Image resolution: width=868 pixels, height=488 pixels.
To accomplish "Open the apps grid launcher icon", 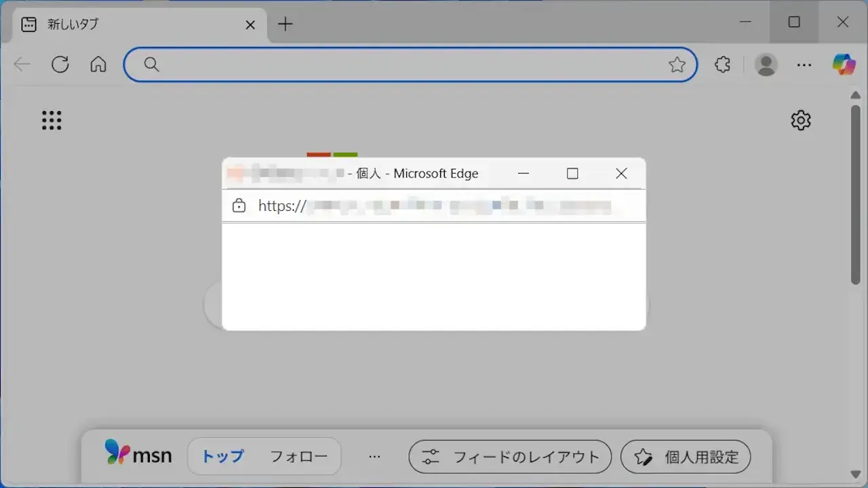I will click(52, 120).
